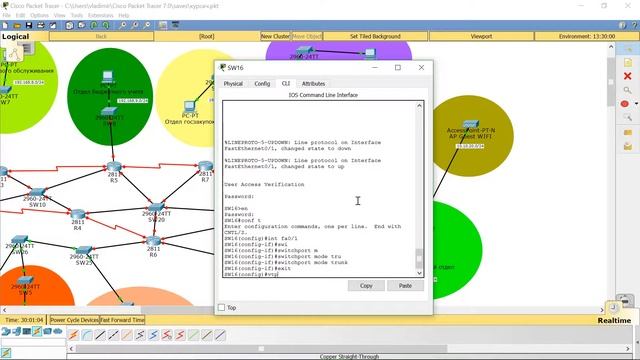Click the Logical workspace label
640x360 pixels.
16,36
